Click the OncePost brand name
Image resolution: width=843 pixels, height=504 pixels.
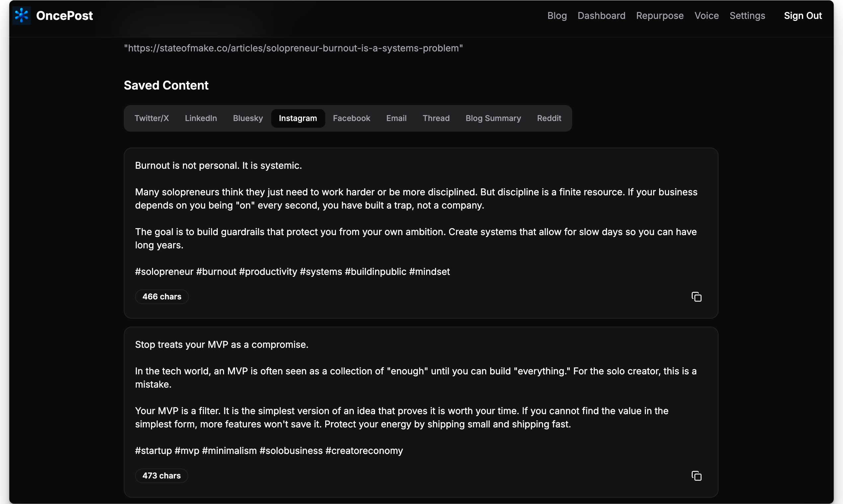point(64,16)
